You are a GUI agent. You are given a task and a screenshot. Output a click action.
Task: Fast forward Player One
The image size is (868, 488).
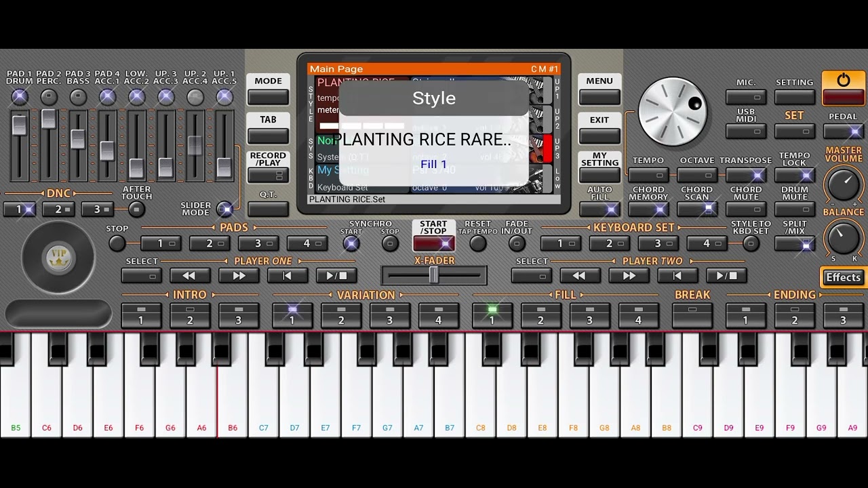pyautogui.click(x=239, y=276)
